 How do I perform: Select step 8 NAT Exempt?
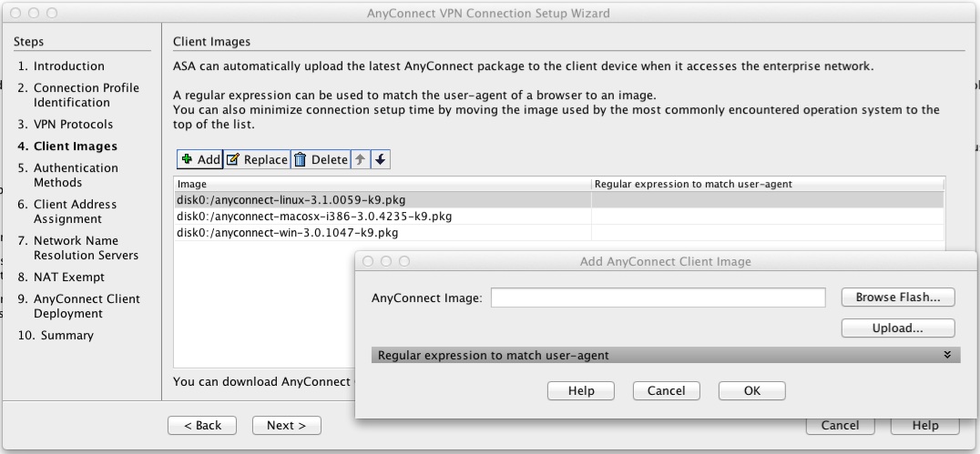pos(61,277)
